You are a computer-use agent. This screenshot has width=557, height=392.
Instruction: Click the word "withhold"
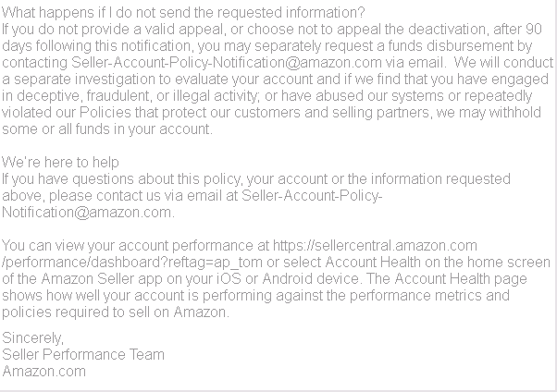click(525, 111)
